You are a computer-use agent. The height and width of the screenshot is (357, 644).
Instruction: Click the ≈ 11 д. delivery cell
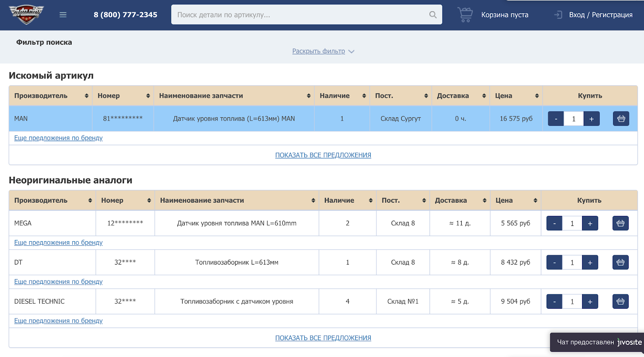(x=460, y=223)
